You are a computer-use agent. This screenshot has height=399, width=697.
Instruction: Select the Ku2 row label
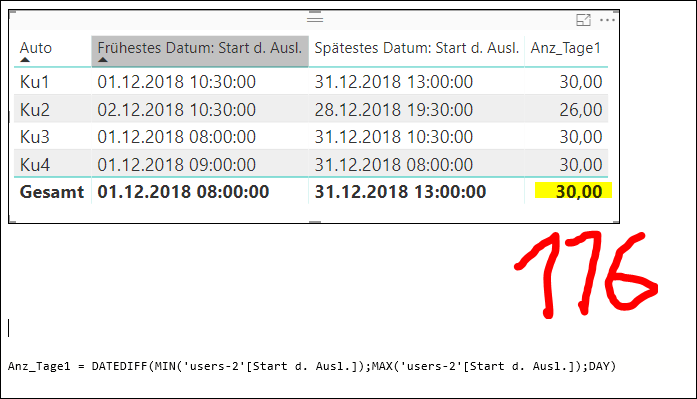coord(35,110)
